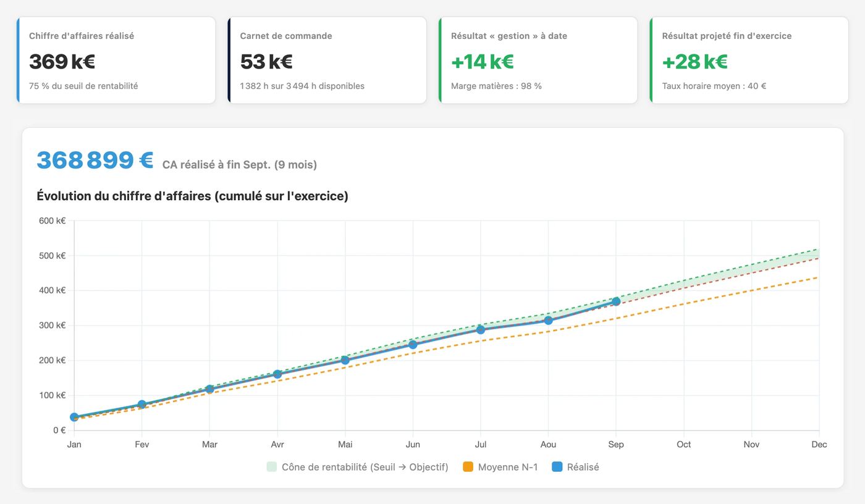
Task: Click the '369 k€' value
Action: point(62,62)
